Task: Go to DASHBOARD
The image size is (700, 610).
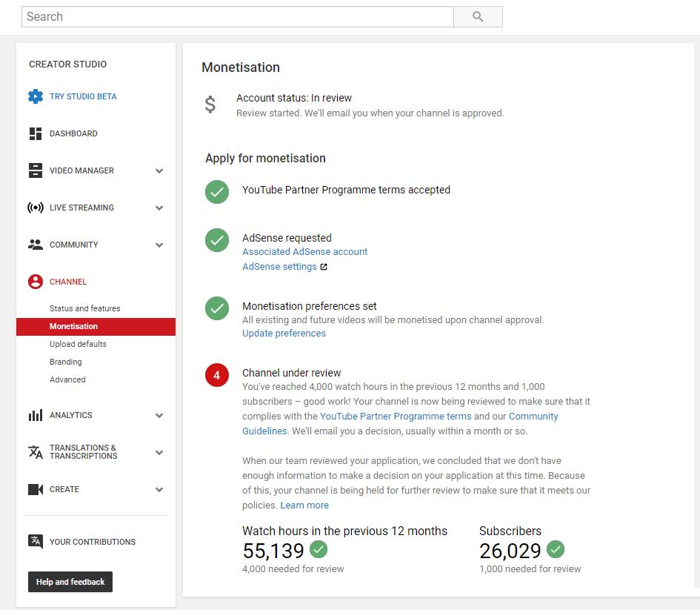Action: [73, 133]
